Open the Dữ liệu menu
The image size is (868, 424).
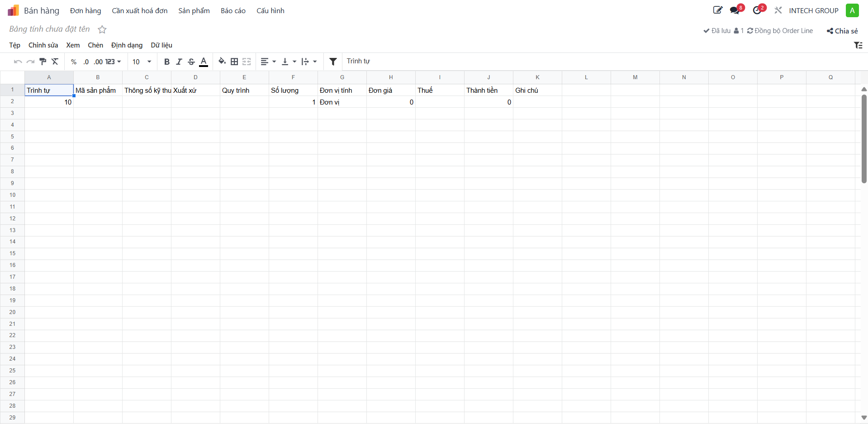(161, 45)
